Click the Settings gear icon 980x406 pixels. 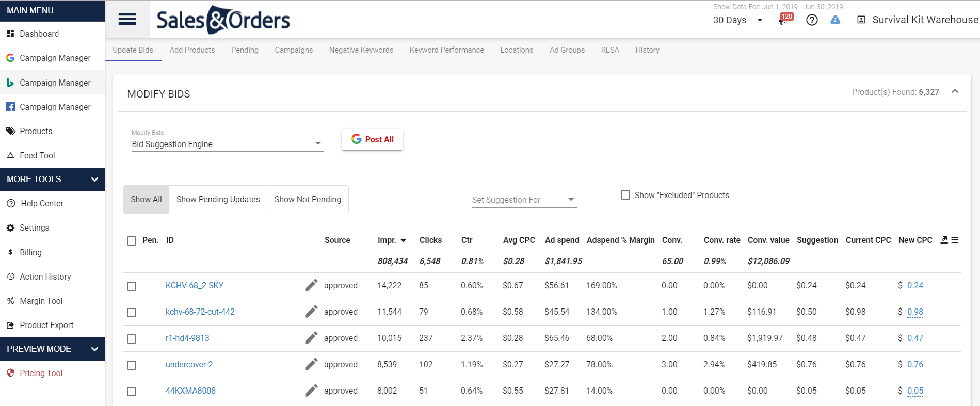10,228
